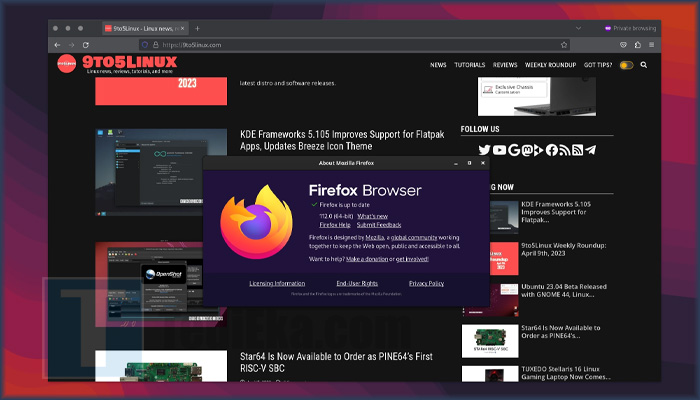Open sidebar TUXEDO Stellaris 16 link
This screenshot has width=700, height=400.
[x=566, y=373]
